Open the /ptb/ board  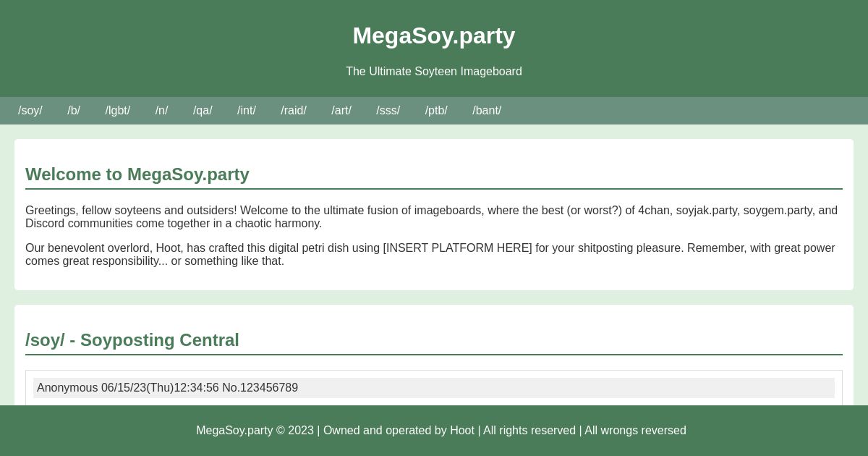(436, 111)
